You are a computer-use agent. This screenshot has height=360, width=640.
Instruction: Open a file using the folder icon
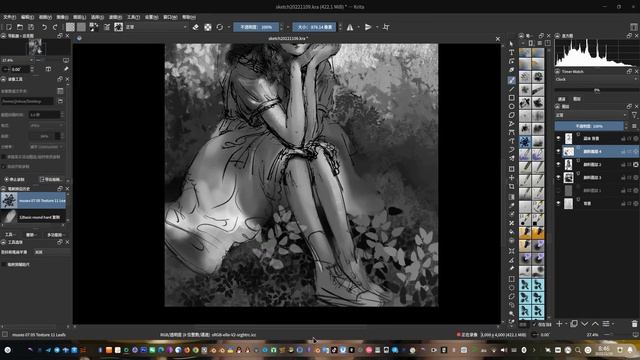coord(20,27)
